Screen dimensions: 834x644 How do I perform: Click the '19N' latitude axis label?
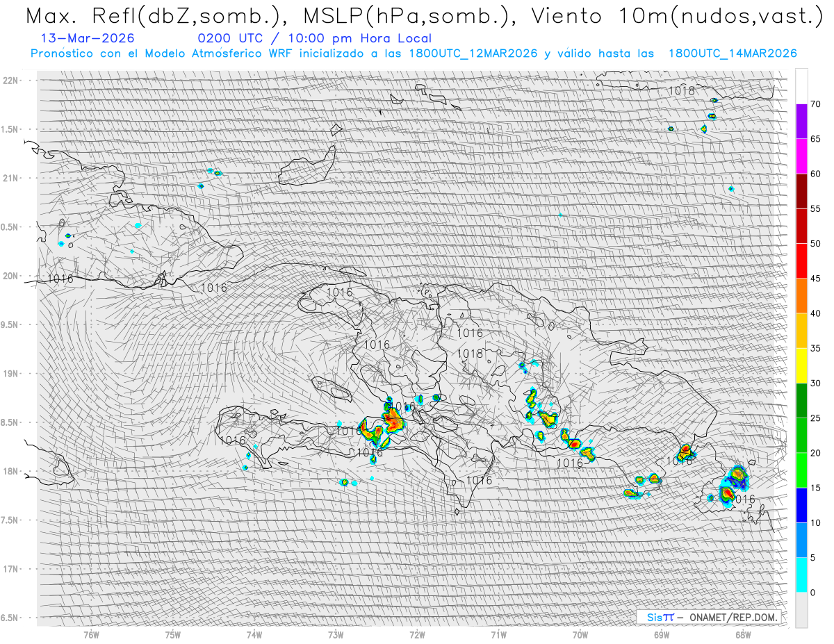(10, 373)
